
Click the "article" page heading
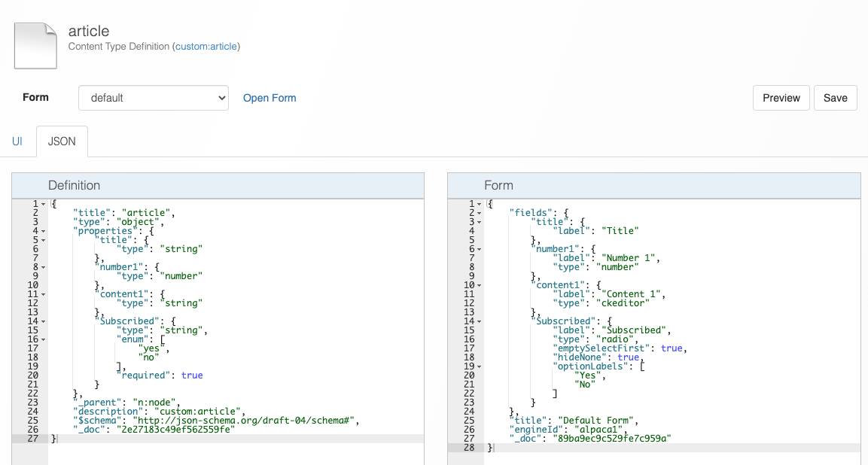[89, 31]
